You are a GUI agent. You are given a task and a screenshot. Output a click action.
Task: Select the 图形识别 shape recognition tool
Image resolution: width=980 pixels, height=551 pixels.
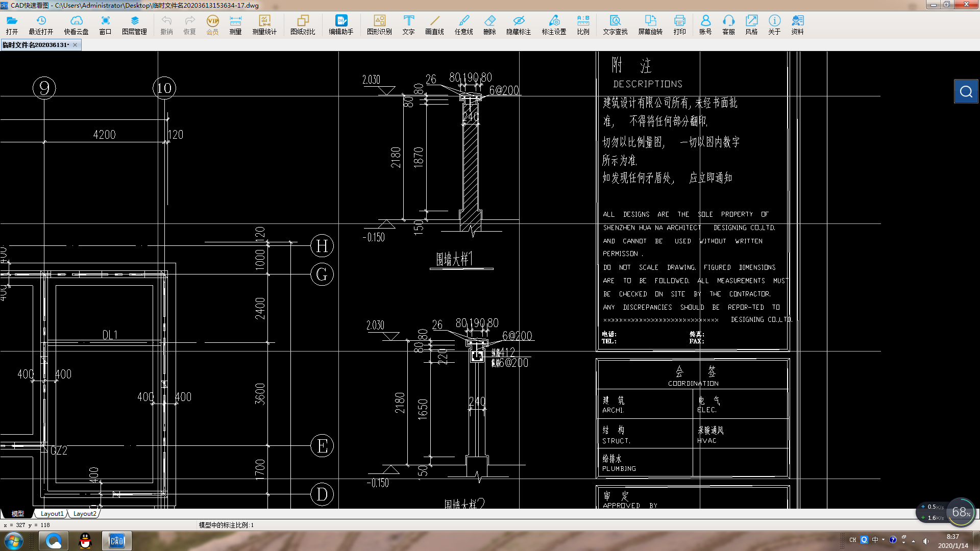click(x=379, y=24)
